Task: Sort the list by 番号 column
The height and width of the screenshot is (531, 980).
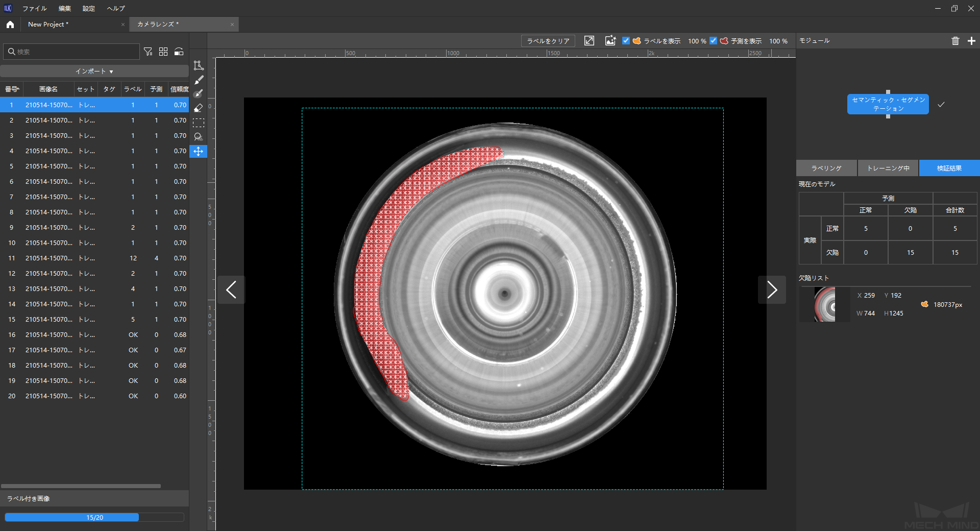Action: pos(12,89)
